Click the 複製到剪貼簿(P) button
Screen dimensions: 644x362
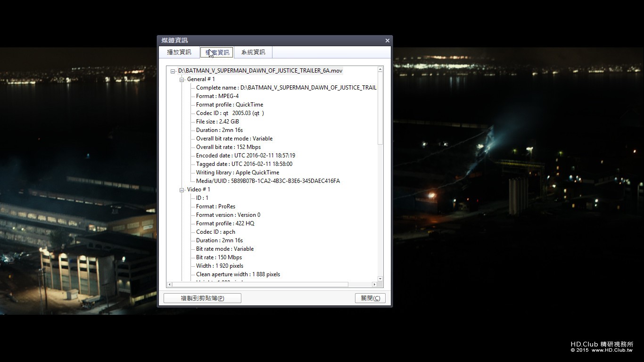tap(202, 298)
